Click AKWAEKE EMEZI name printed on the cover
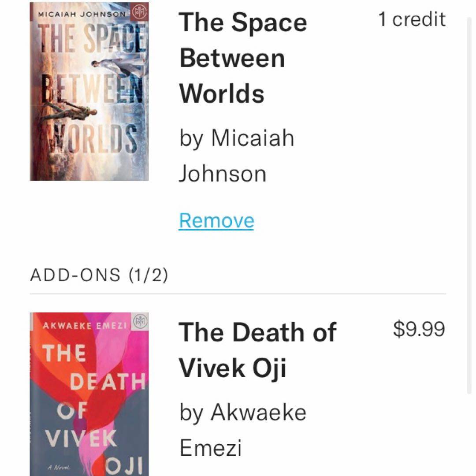 point(85,326)
